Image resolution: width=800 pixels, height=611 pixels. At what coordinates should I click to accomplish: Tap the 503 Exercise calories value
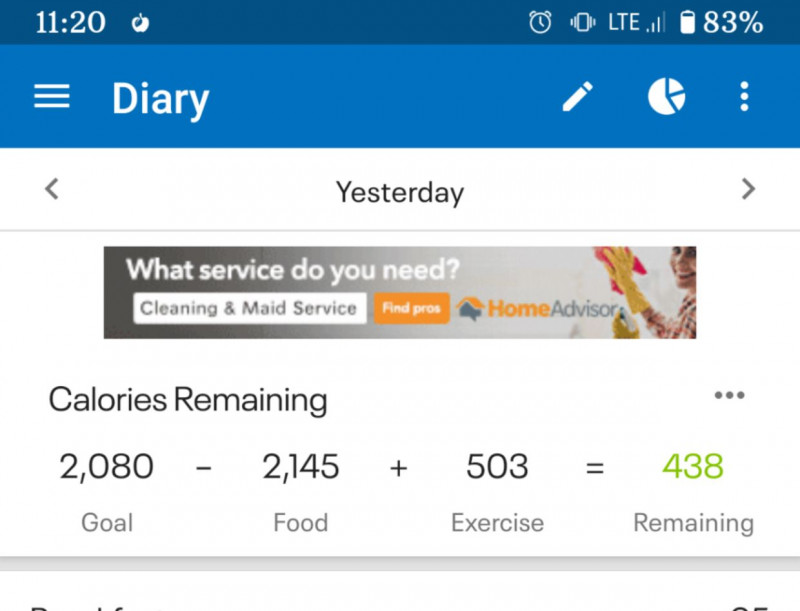pos(497,466)
